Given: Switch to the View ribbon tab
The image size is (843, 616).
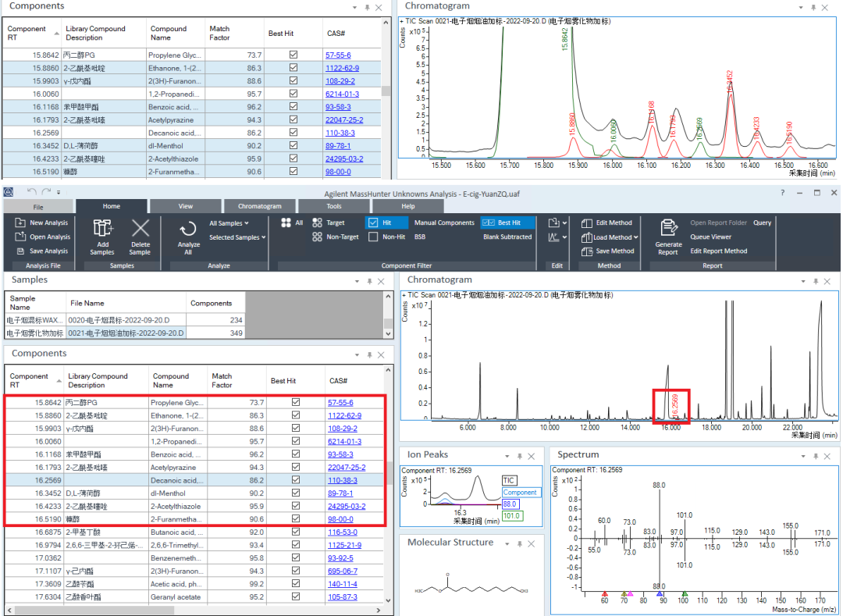Looking at the screenshot, I should tap(186, 206).
